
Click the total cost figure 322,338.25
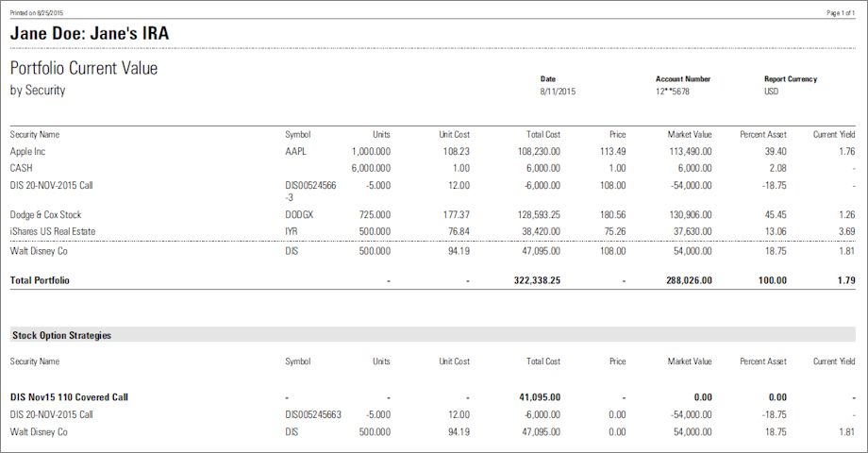pos(532,280)
